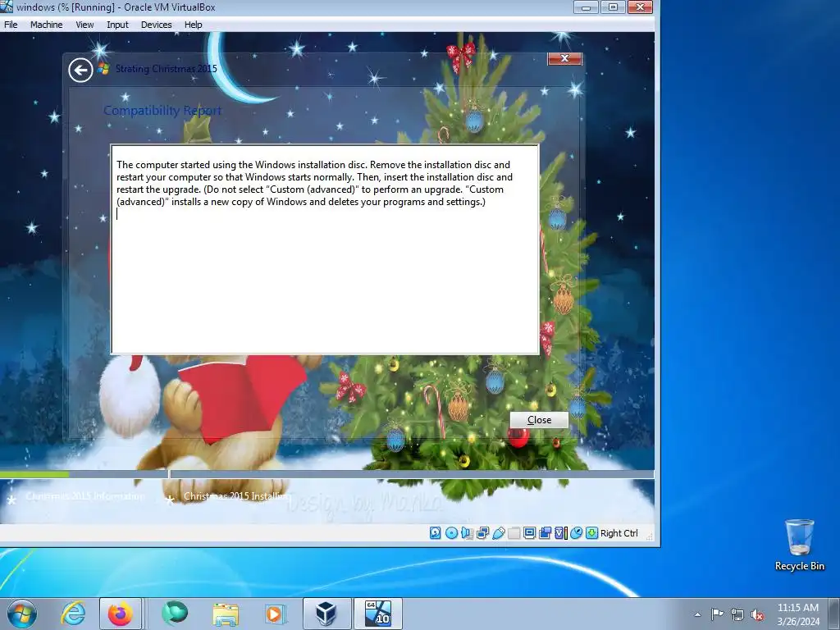The image size is (840, 630).
Task: Click the recording status icon
Action: tap(546, 533)
